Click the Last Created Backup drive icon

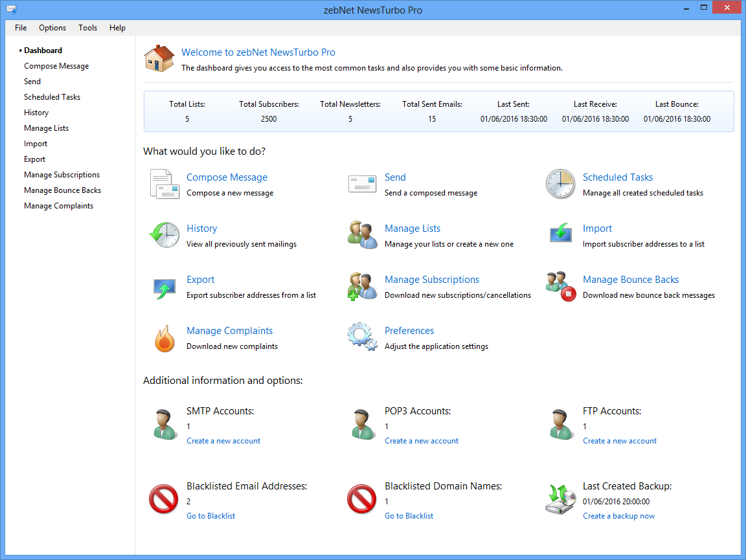560,500
